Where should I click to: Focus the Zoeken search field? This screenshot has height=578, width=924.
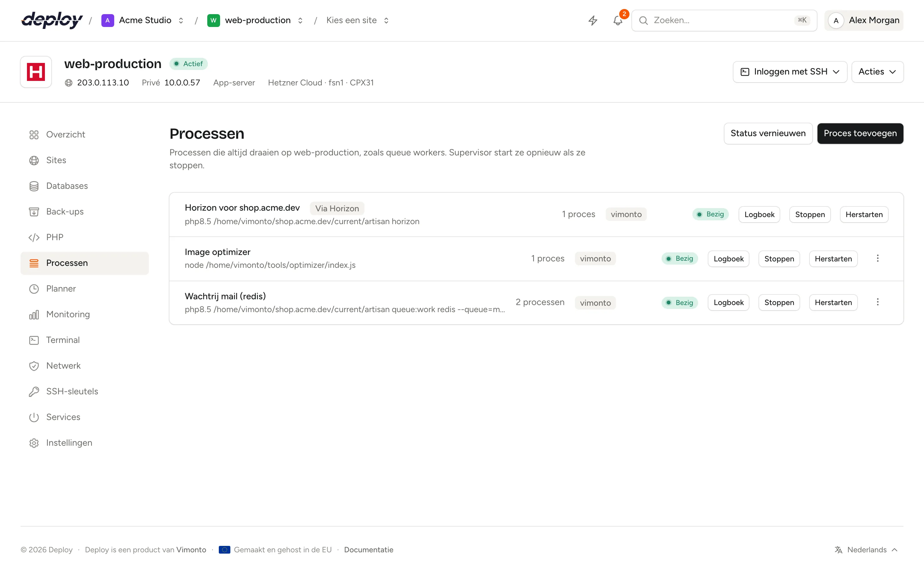click(724, 20)
